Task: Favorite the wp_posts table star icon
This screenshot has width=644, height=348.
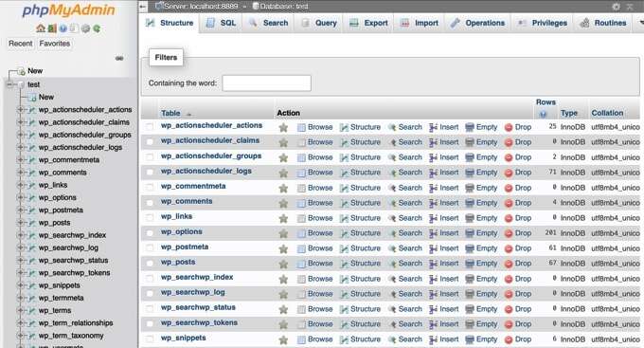Action: pyautogui.click(x=283, y=264)
